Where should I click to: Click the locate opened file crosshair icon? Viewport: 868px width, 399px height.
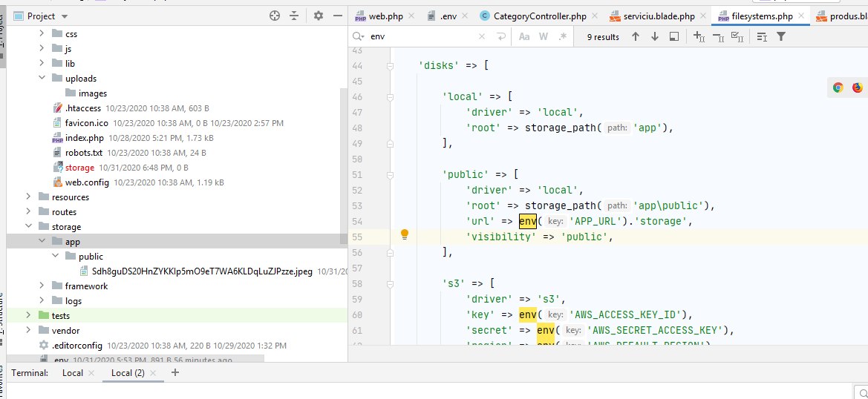pos(275,16)
